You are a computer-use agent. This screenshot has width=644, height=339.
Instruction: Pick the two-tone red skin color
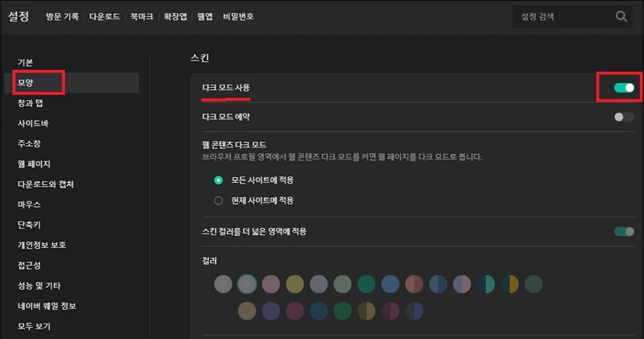tap(414, 284)
